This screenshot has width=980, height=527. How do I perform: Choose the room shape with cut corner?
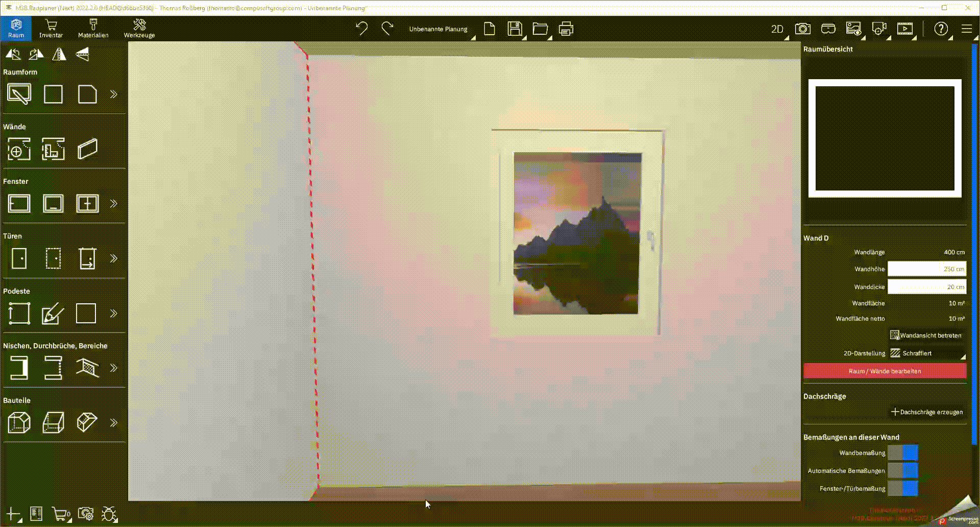(87, 94)
